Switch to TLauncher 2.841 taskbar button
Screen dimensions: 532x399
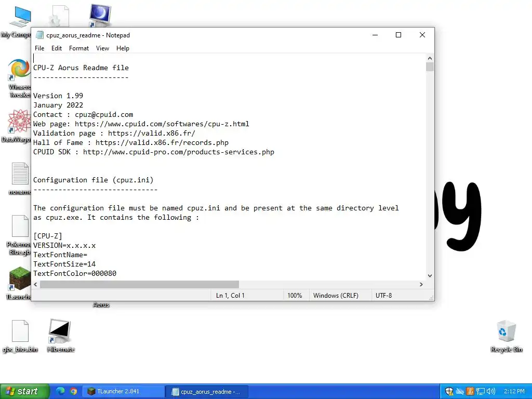[124, 391]
